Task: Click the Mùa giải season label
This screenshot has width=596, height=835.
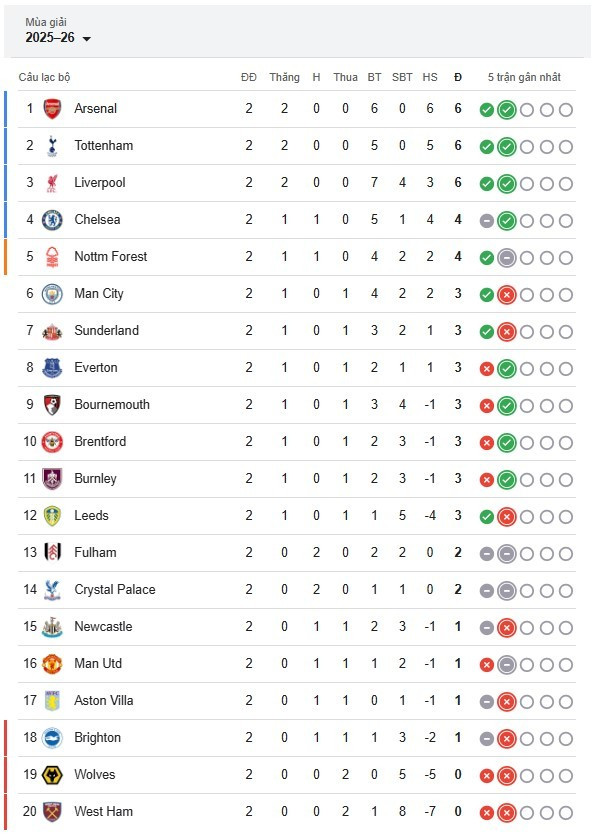Action: point(46,22)
